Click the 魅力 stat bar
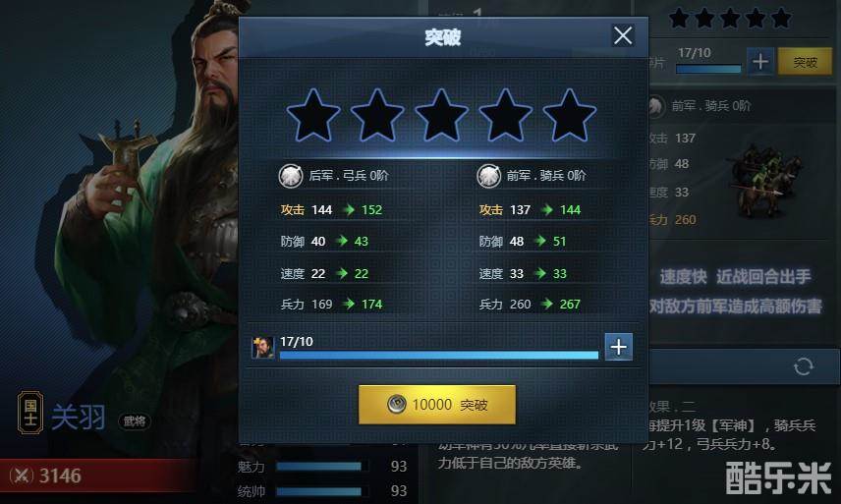The image size is (841, 504). (x=321, y=466)
